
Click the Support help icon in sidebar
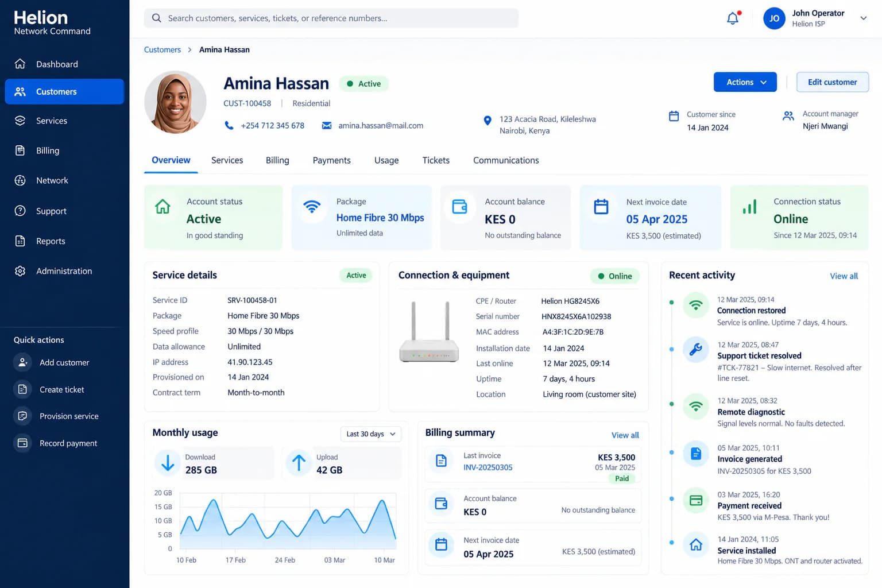[20, 211]
